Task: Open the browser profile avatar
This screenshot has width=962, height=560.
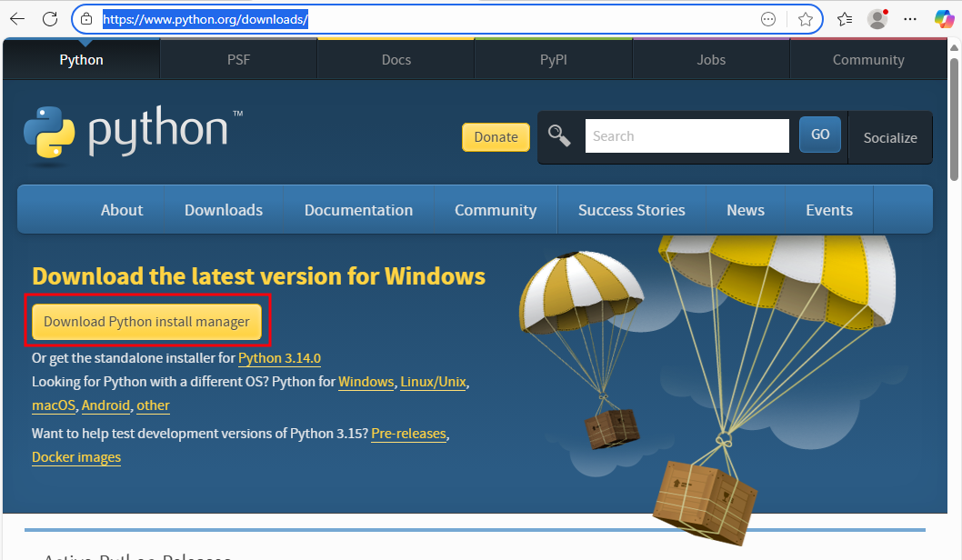Action: click(x=877, y=19)
